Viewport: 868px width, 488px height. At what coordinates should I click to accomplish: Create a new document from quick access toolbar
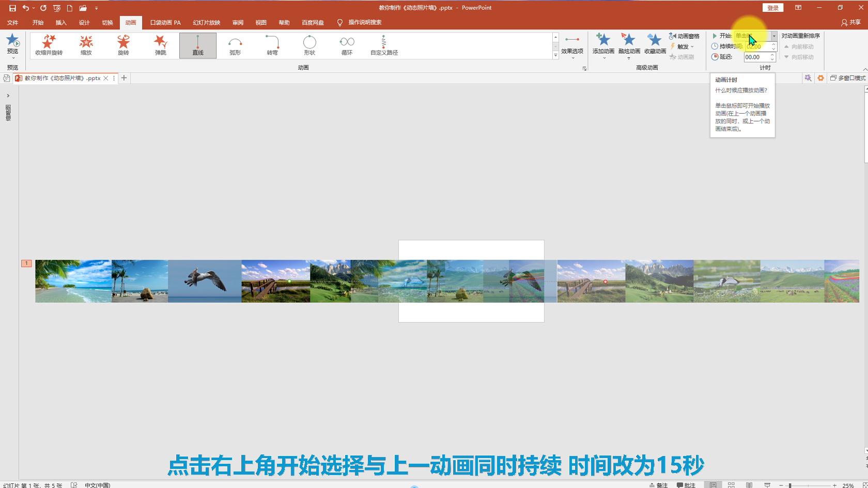pyautogui.click(x=70, y=8)
